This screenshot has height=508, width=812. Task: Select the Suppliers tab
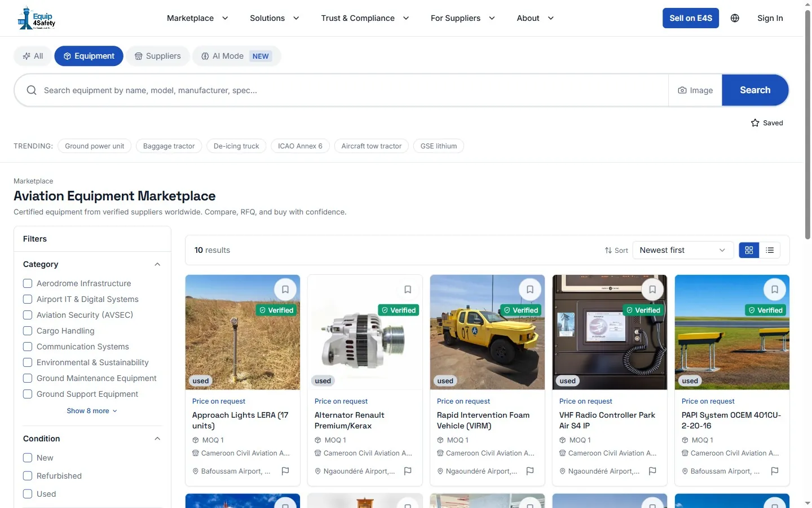click(x=158, y=56)
